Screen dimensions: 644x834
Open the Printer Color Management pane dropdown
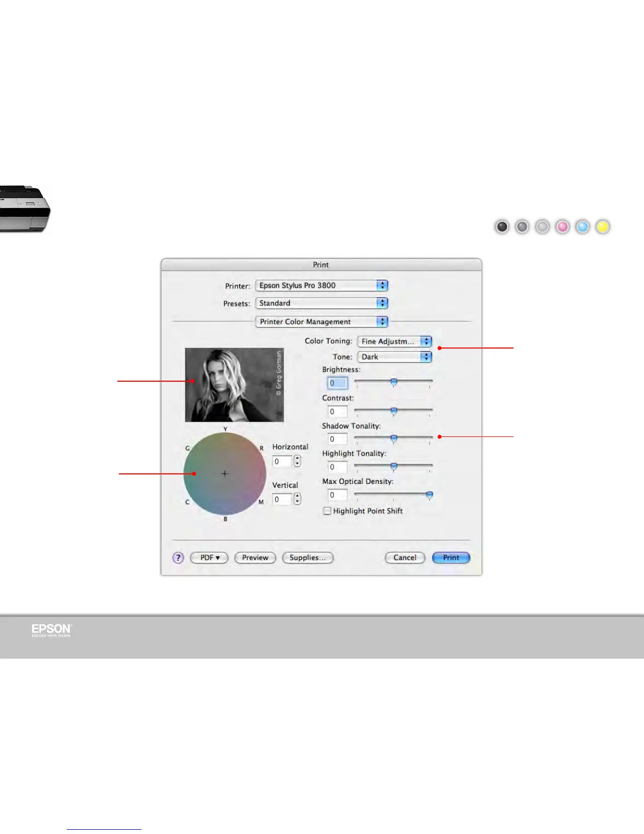coord(321,322)
